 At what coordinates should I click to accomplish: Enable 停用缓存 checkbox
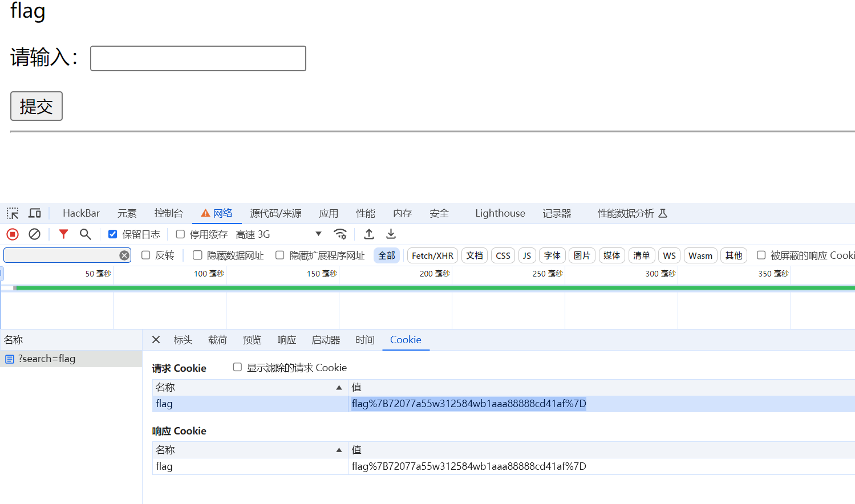click(x=180, y=234)
